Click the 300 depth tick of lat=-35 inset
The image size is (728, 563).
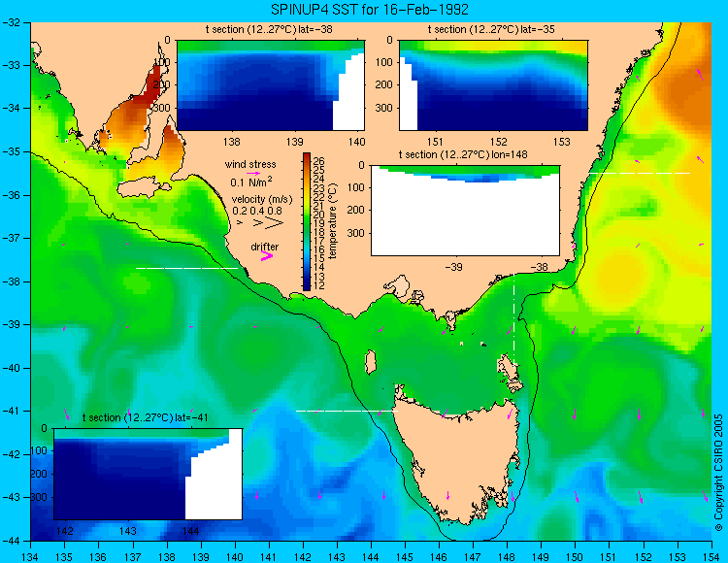coord(385,108)
